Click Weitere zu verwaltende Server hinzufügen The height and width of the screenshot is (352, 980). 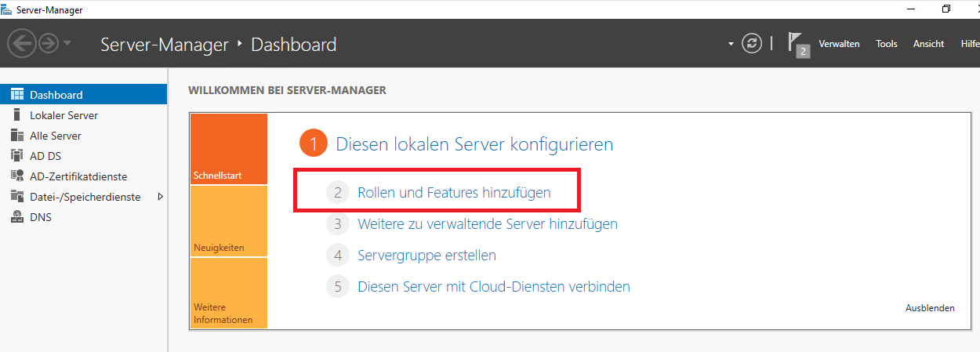[487, 223]
